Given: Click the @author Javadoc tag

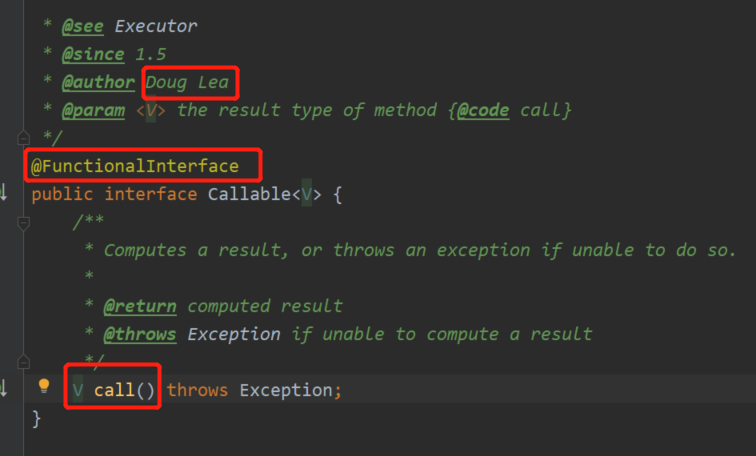Looking at the screenshot, I should [x=98, y=82].
